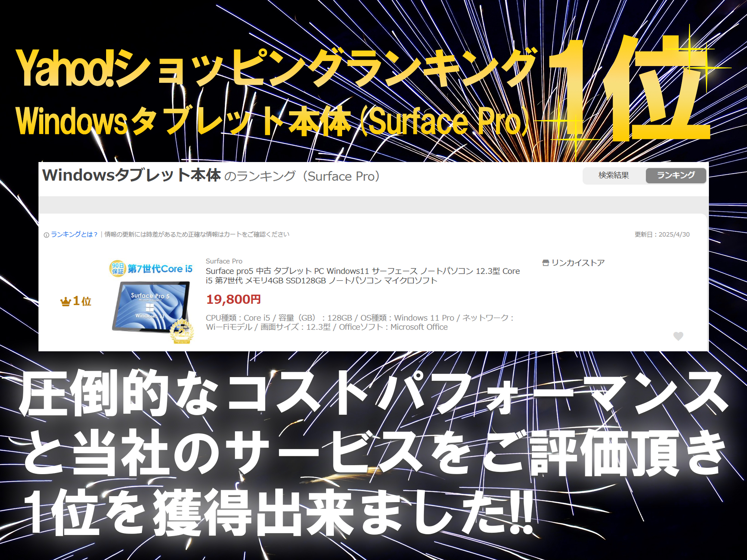Image resolution: width=747 pixels, height=560 pixels.
Task: Click the 19,800円 price
Action: pos(233,299)
